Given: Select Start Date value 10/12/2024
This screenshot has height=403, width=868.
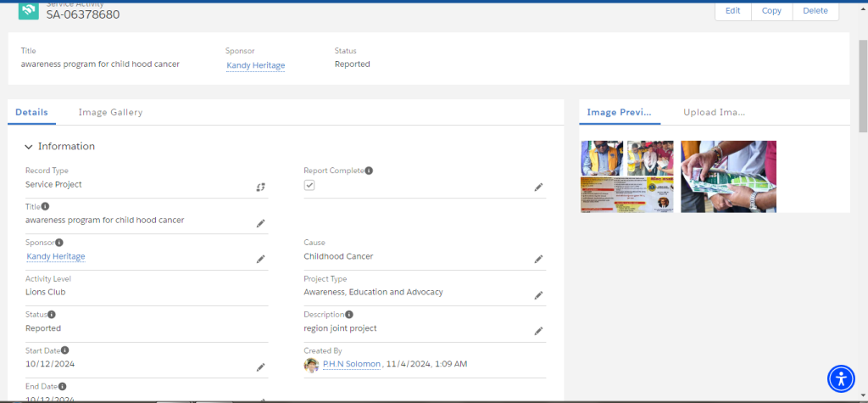Looking at the screenshot, I should (x=50, y=364).
